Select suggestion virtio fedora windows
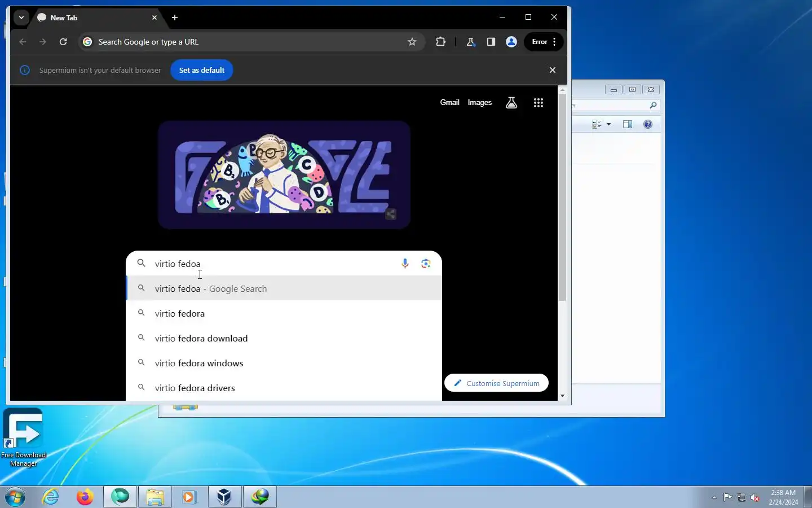This screenshot has width=812, height=508. [x=284, y=363]
